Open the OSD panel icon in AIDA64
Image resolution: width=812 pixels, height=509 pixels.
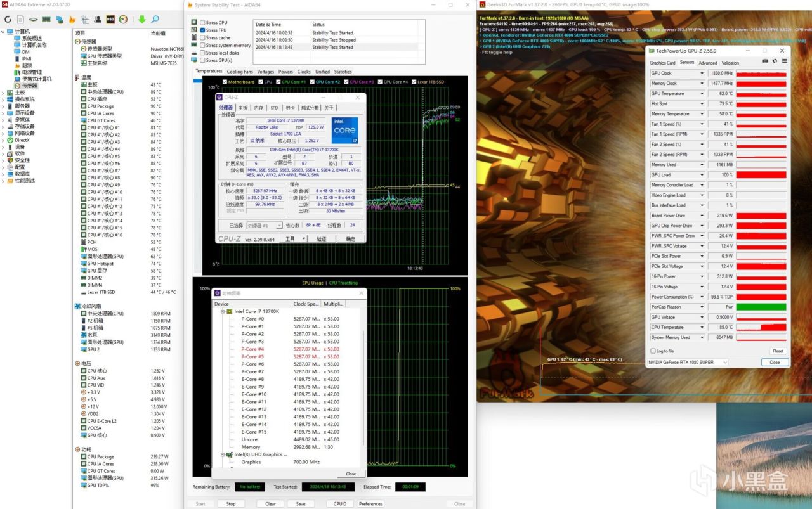tap(111, 20)
